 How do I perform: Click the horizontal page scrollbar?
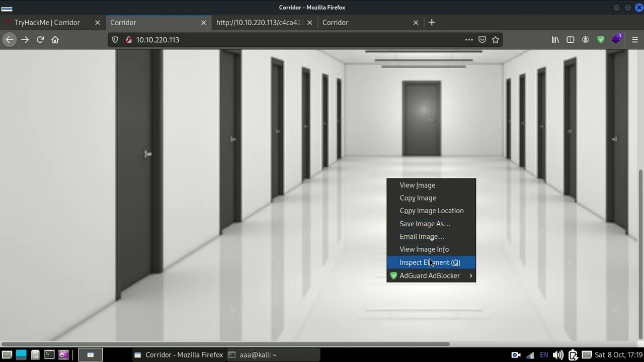point(224,344)
